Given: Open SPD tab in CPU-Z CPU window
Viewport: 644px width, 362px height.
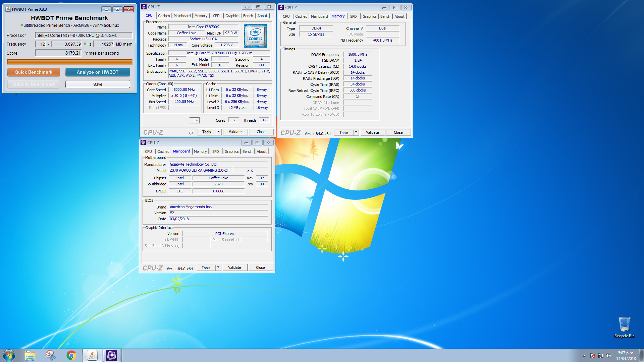Looking at the screenshot, I should pos(216,16).
